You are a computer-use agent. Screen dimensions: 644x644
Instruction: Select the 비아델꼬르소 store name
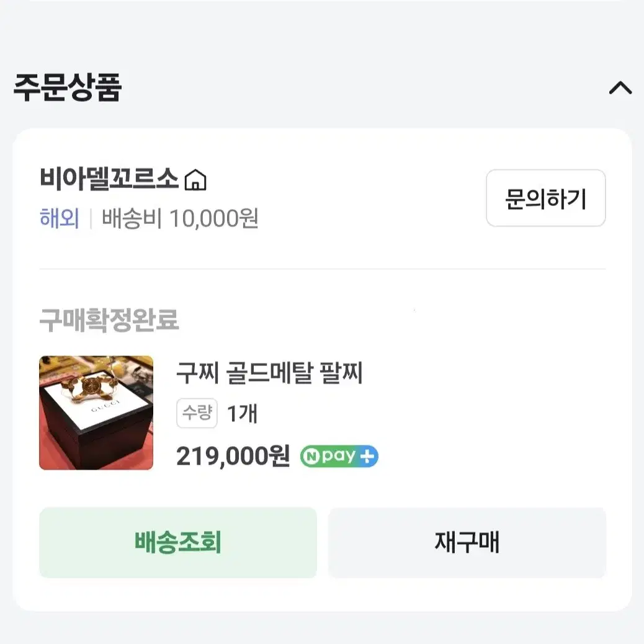(109, 179)
